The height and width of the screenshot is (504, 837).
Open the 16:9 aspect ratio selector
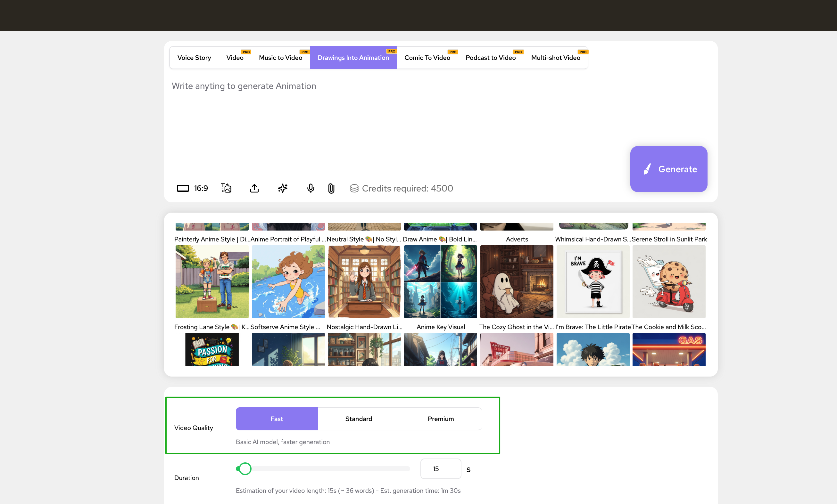point(192,188)
